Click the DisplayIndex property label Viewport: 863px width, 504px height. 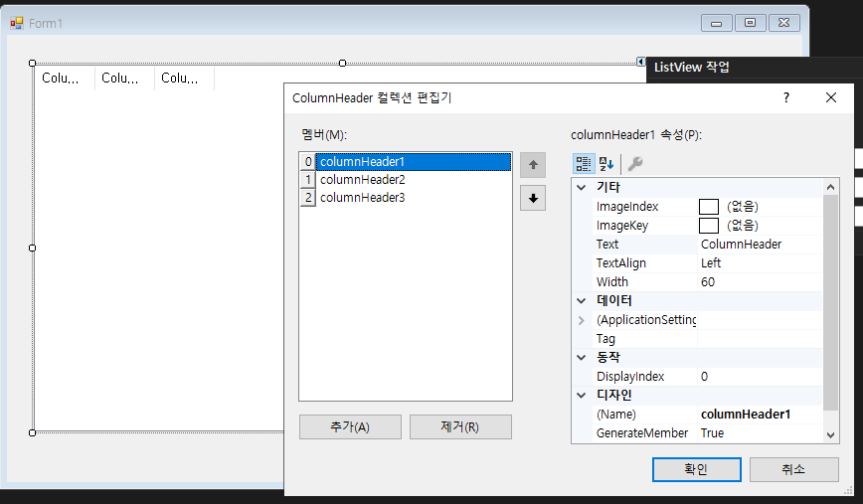630,377
